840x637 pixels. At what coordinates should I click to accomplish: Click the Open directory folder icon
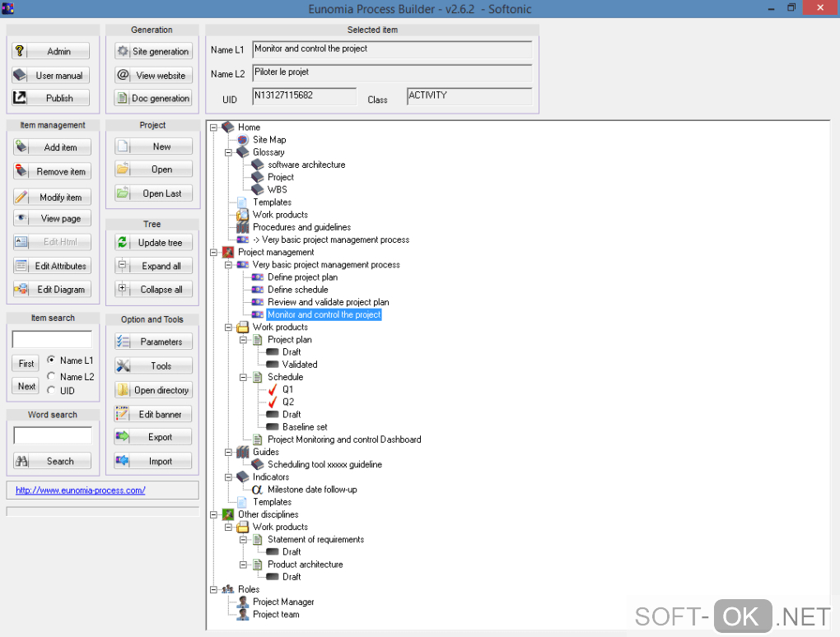coord(124,389)
